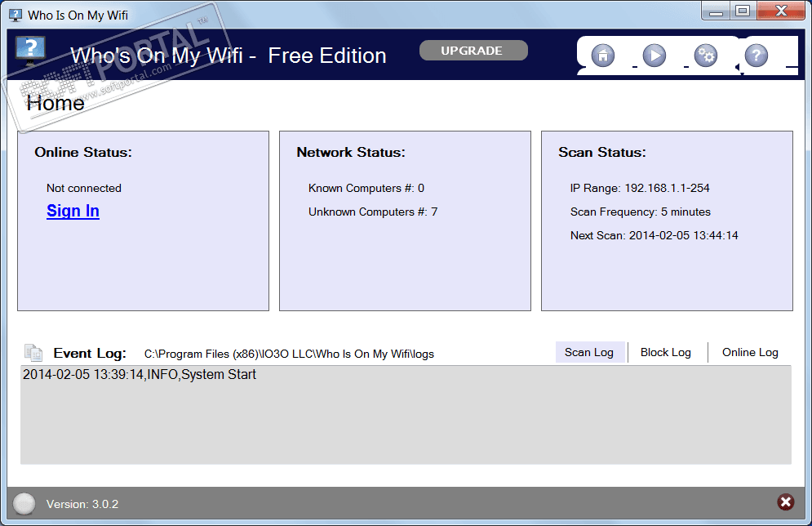Viewport: 812px width, 526px height.
Task: Click the Next Scan timestamp text
Action: click(654, 235)
